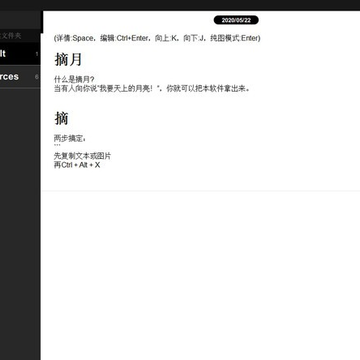Image resolution: width=360 pixels, height=360 pixels.
Task: Click the large "摘月" heading
Action: click(68, 59)
